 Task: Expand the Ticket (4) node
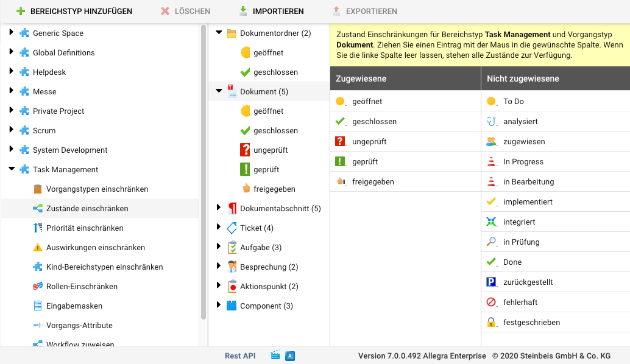219,228
